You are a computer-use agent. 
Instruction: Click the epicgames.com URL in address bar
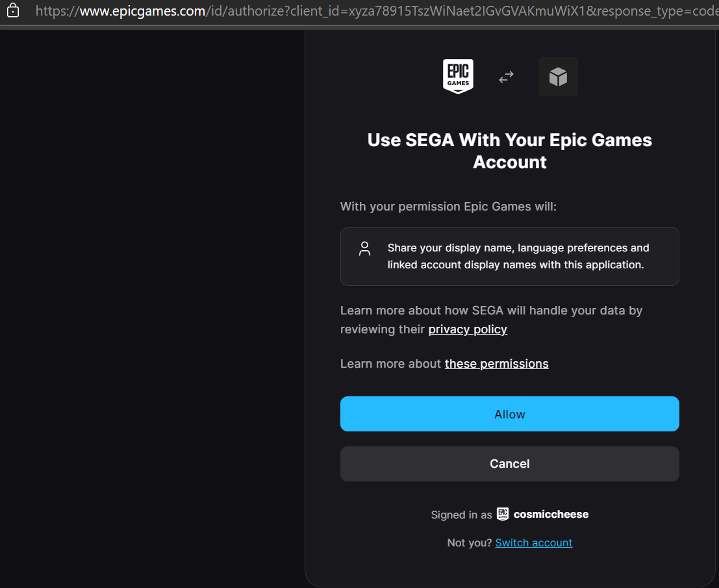[x=377, y=11]
